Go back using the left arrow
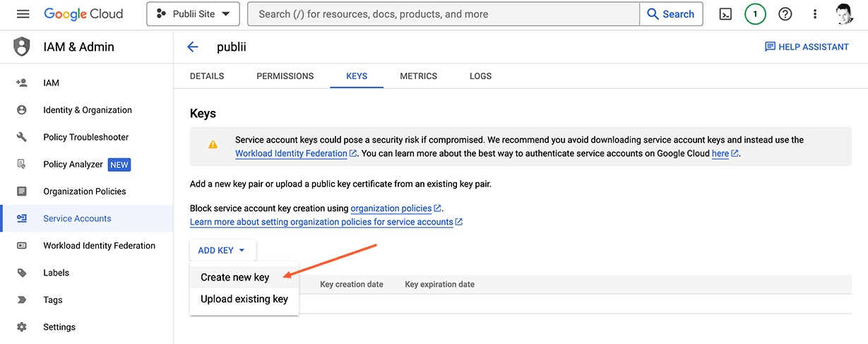Screen dimensions: 868x344 193,47
